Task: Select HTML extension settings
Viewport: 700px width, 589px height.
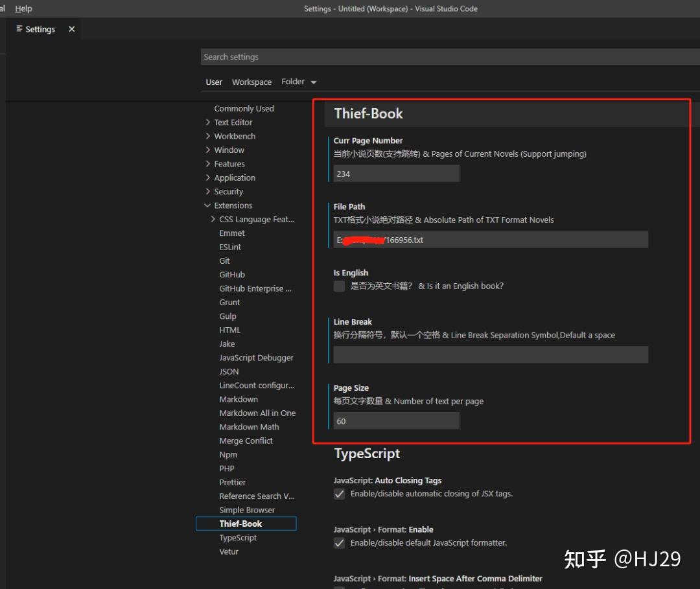Action: click(230, 330)
